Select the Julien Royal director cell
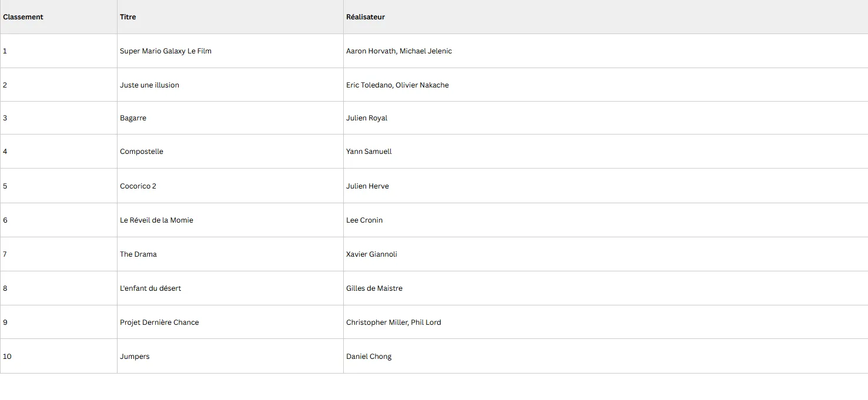The height and width of the screenshot is (400, 868). 367,118
